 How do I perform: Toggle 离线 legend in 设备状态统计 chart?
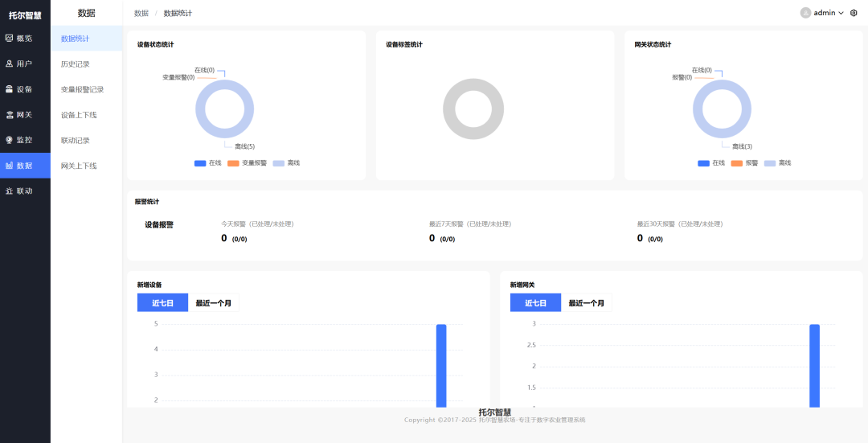(x=286, y=163)
